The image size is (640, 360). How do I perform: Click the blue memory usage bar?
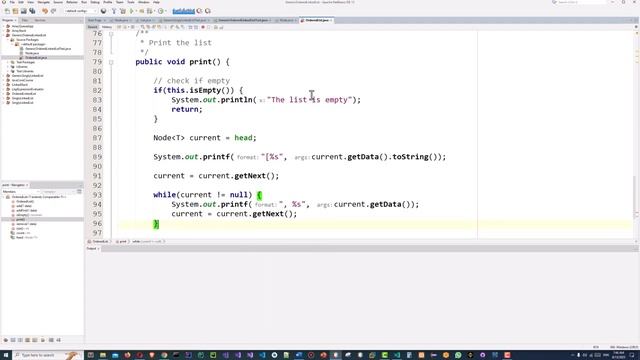[183, 11]
